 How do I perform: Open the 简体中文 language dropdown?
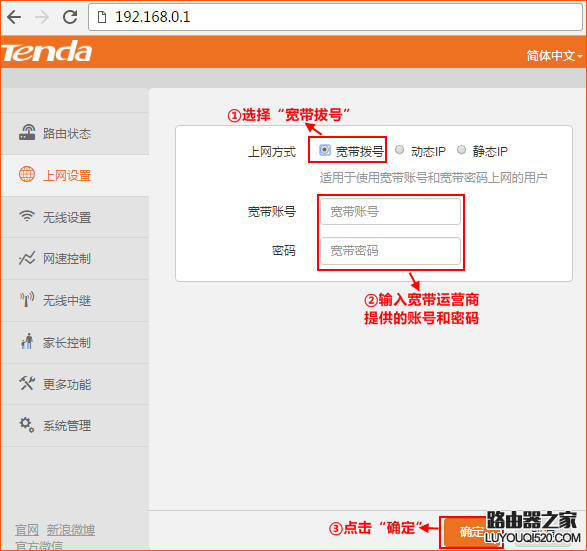click(x=554, y=56)
